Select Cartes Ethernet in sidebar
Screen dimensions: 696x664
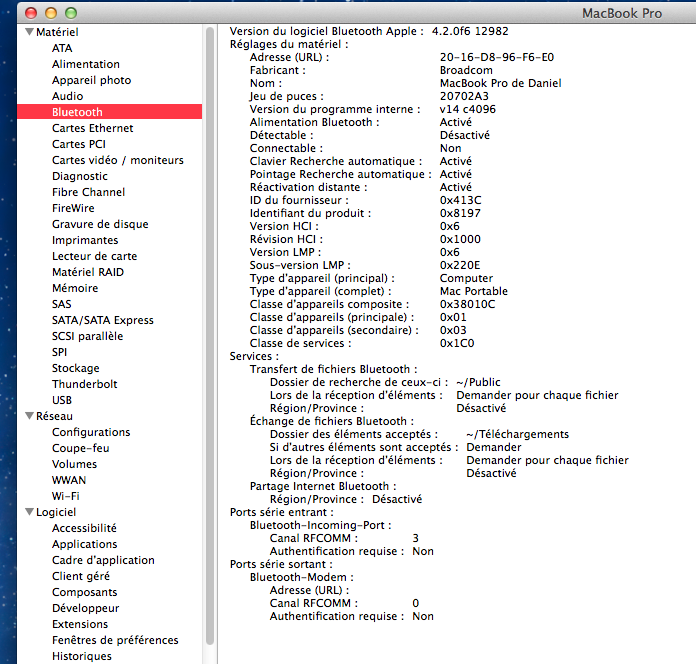(92, 128)
